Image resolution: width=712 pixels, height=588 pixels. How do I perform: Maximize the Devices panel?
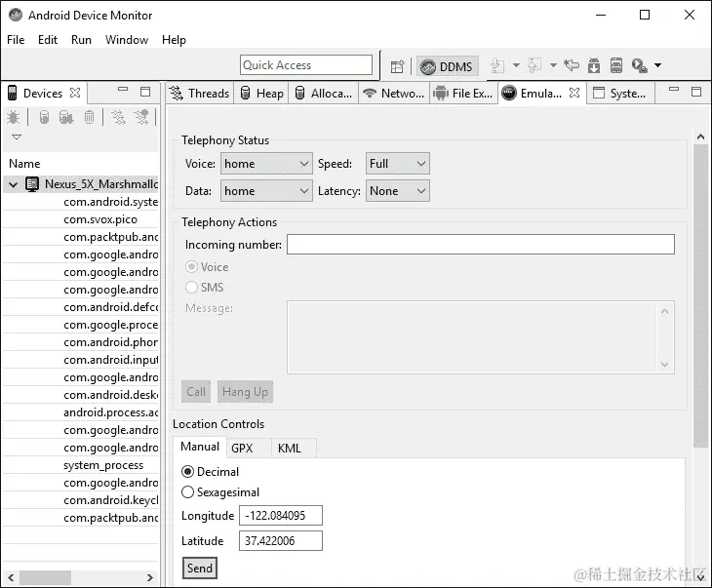(x=145, y=92)
